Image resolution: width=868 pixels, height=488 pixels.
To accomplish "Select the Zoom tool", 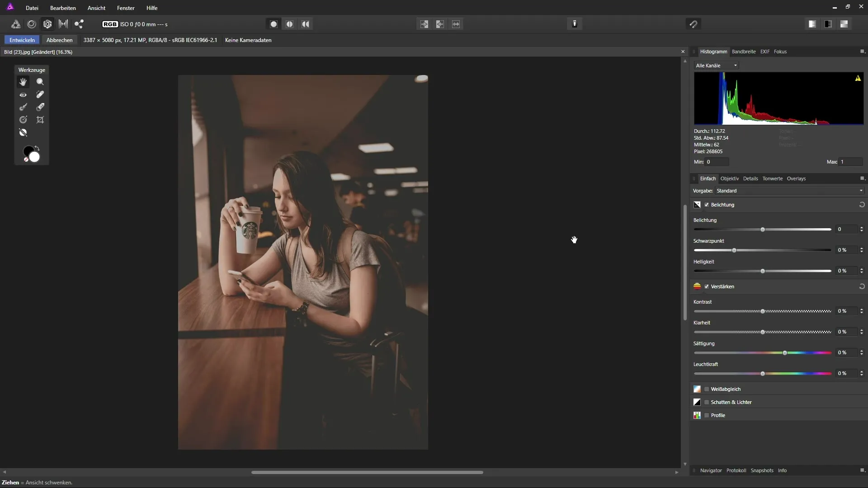I will [40, 82].
